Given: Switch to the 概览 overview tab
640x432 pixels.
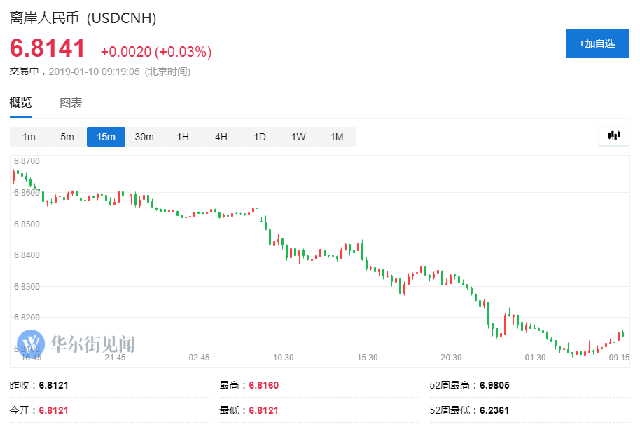Looking at the screenshot, I should pyautogui.click(x=21, y=103).
